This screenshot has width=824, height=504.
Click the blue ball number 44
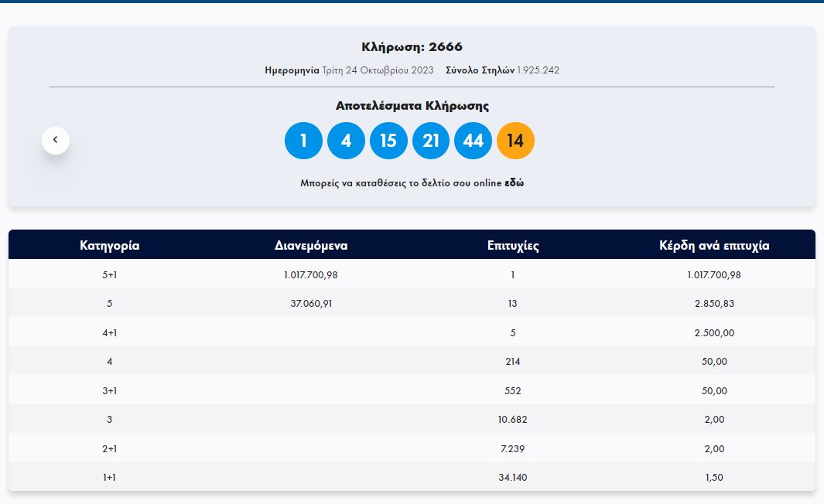tap(473, 141)
